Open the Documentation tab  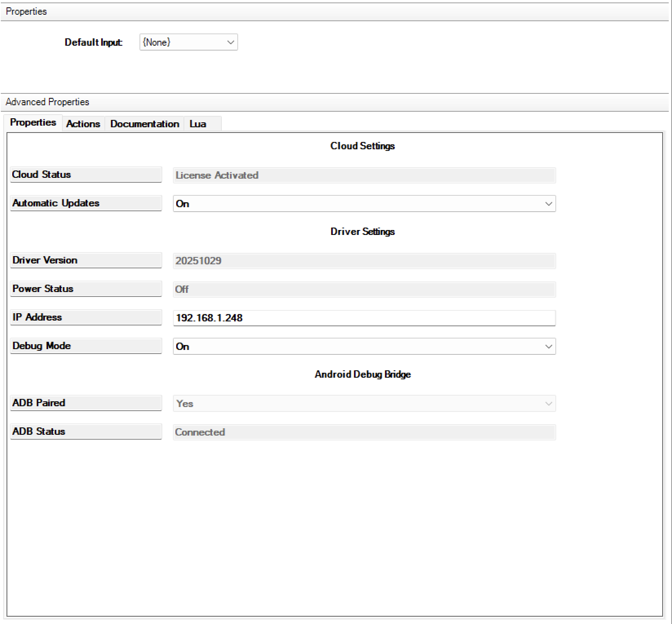[x=144, y=124]
